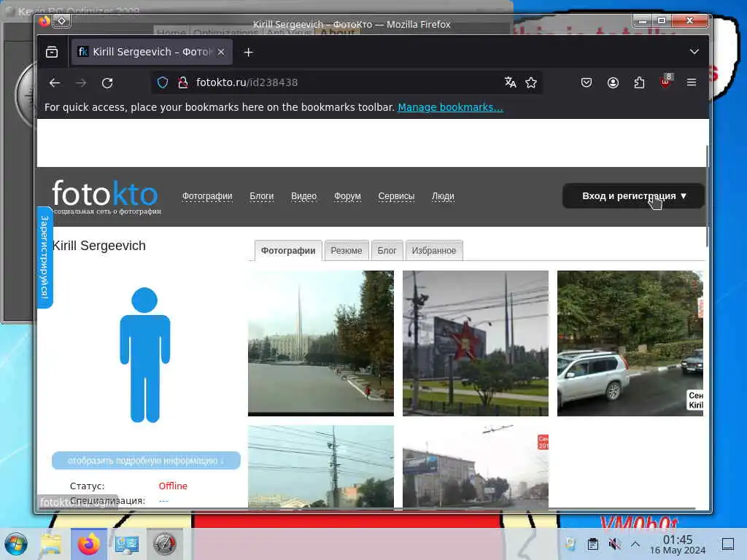
Task: Click the address bar URL field
Action: 345,82
